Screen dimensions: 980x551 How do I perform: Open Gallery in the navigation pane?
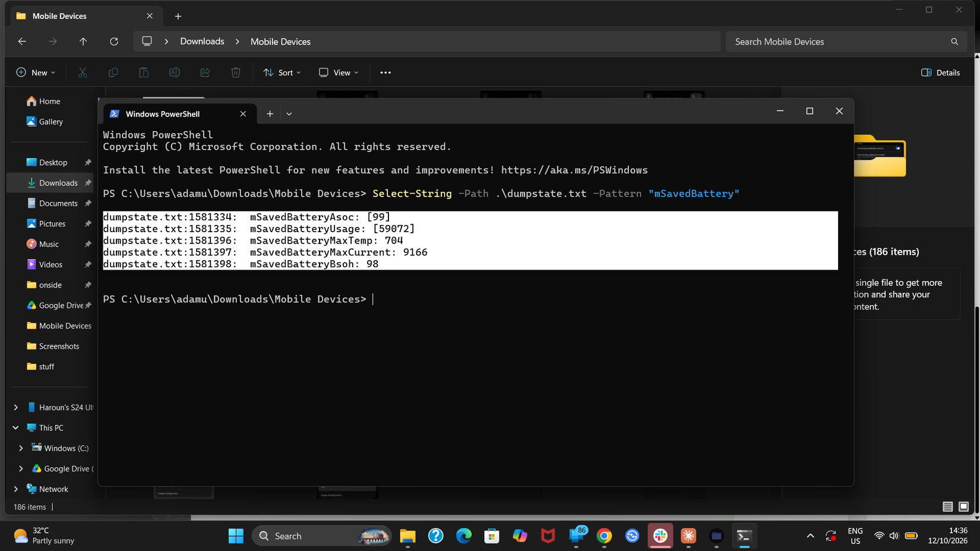coord(50,122)
